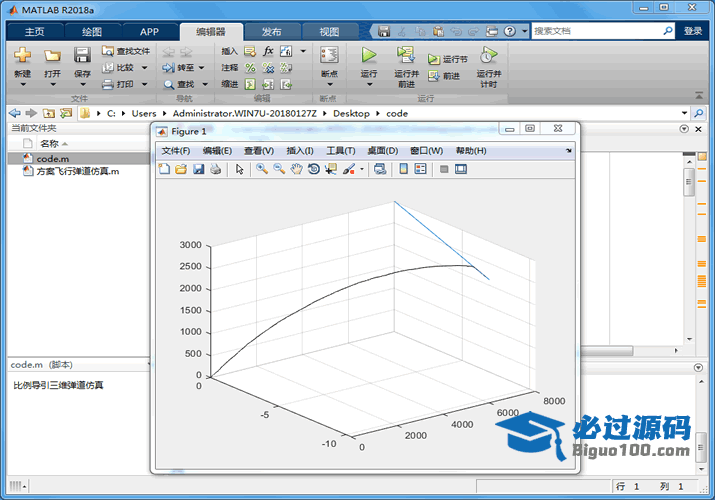Click the up-one-folder icon

(49, 113)
